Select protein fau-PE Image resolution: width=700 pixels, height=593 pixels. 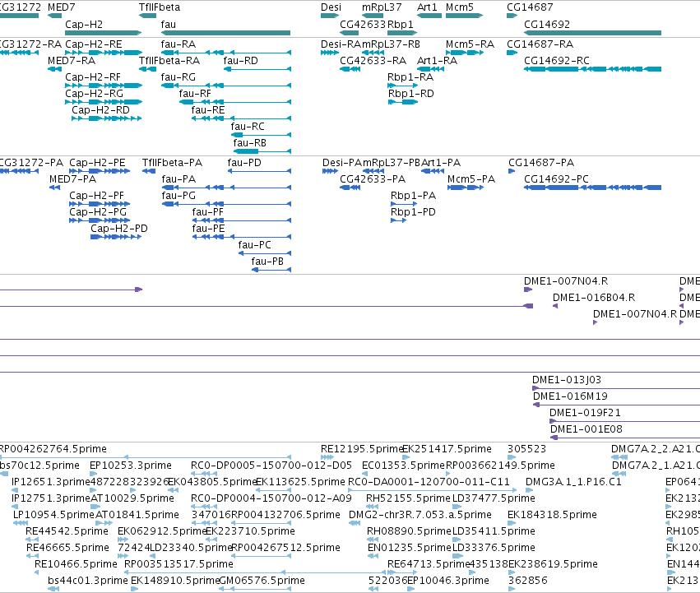[x=242, y=237]
